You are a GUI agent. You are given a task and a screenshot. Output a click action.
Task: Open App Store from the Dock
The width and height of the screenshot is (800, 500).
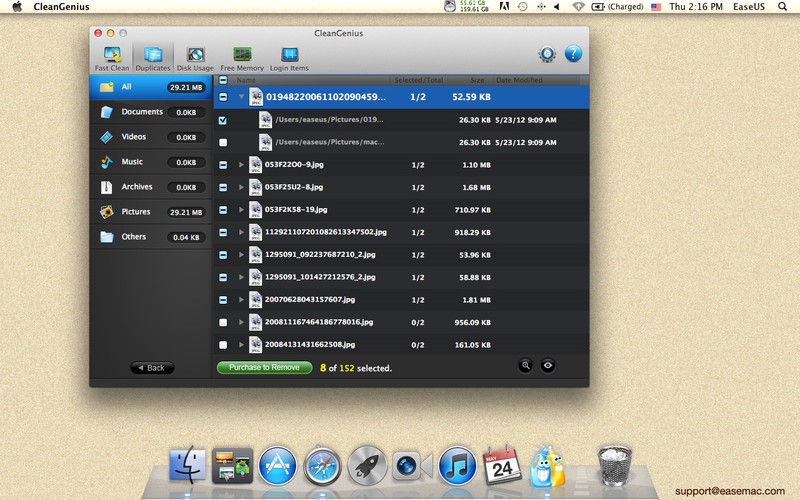[277, 465]
